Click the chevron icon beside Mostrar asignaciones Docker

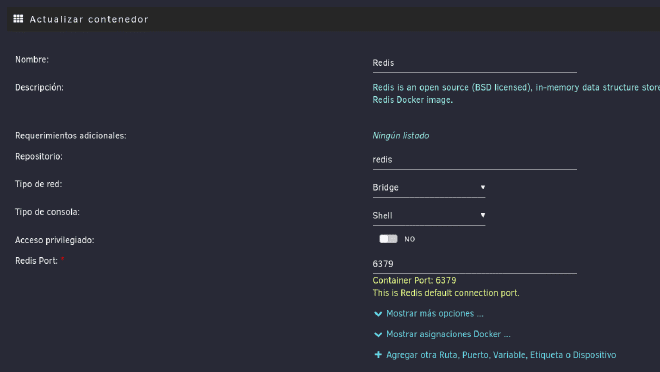[378, 335]
